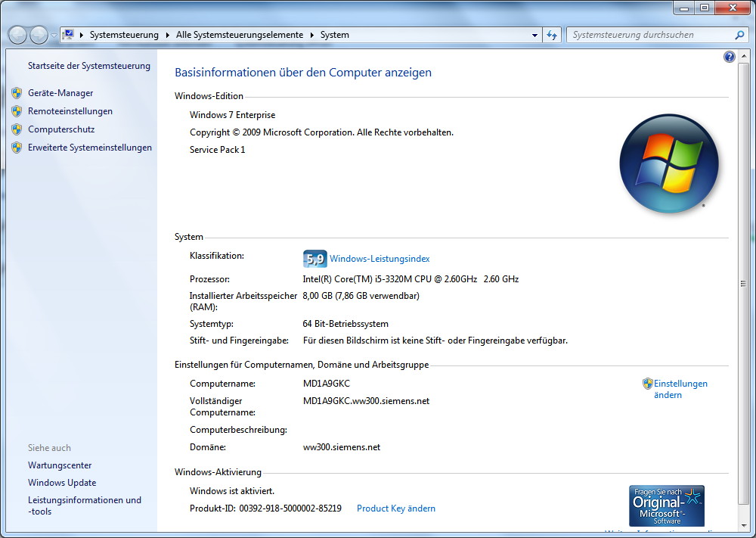Click the 5,9 performance rating badge

(314, 259)
